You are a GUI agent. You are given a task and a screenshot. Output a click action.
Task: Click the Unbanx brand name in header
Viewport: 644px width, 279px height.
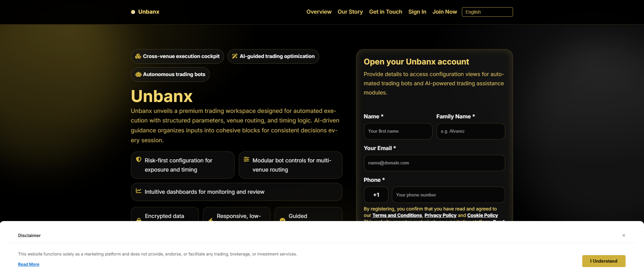(x=149, y=12)
